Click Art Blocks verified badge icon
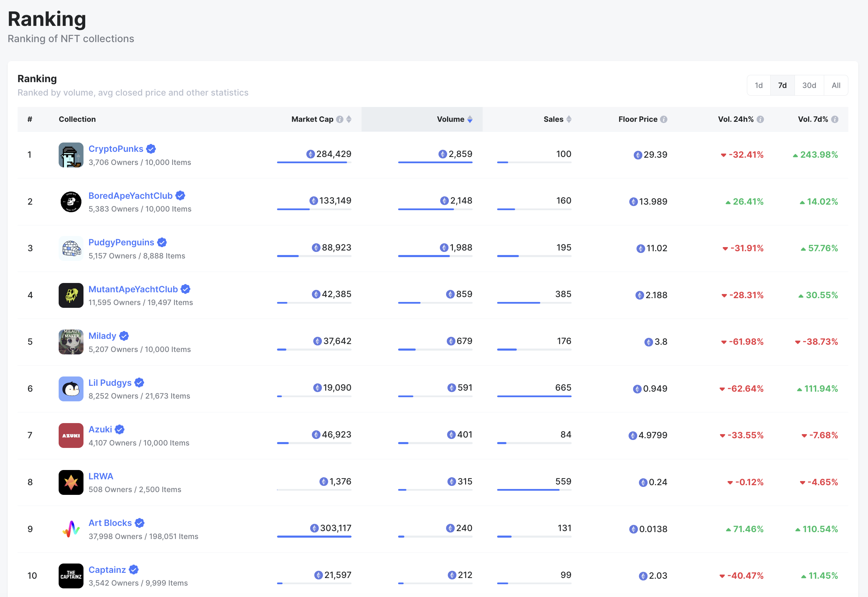868x597 pixels. 140,523
